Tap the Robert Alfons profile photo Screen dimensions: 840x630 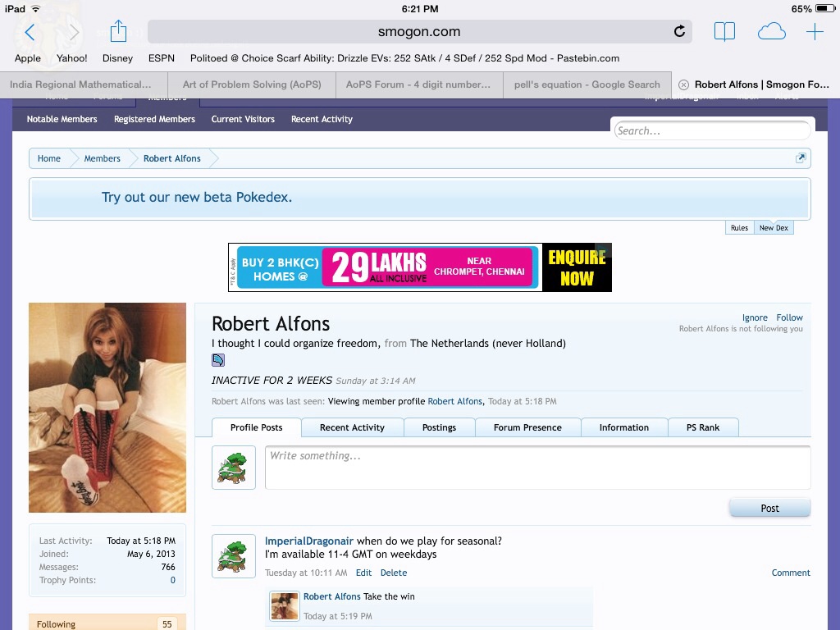(x=107, y=407)
